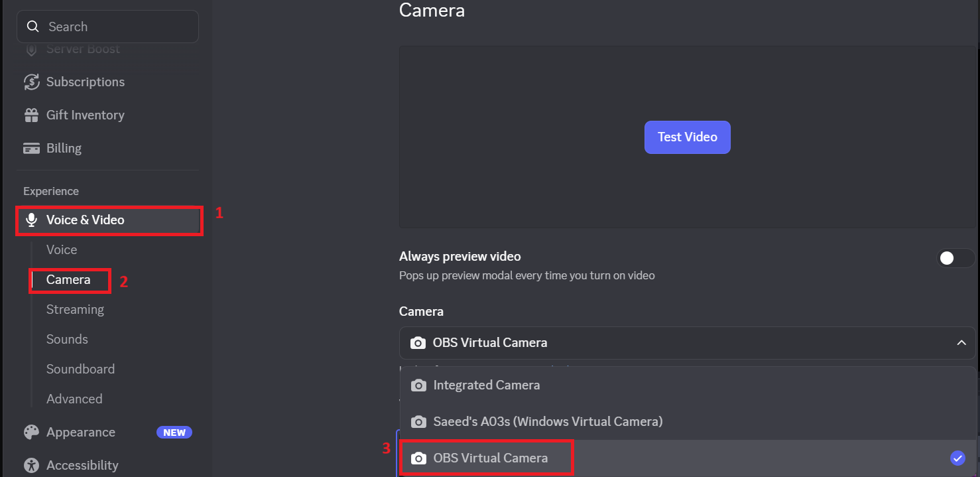Select Integrated Camera from the list
Image resolution: width=980 pixels, height=477 pixels.
click(x=688, y=385)
